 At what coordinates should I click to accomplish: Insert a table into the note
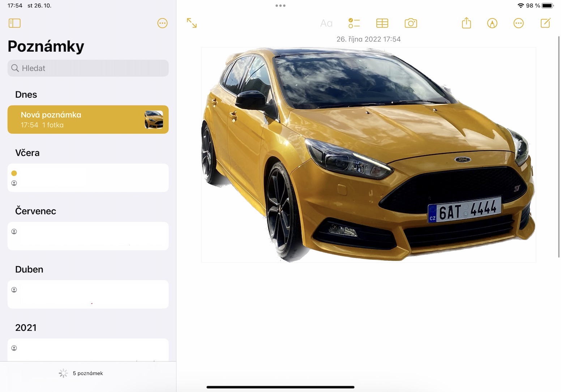(382, 23)
